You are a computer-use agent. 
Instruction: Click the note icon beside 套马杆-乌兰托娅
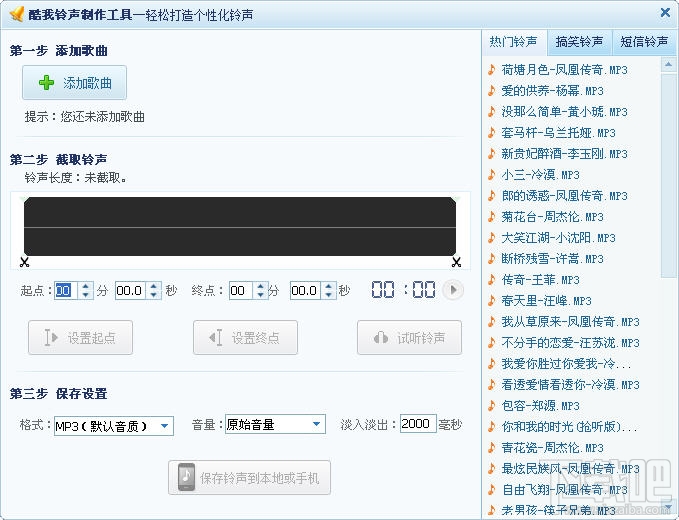(491, 132)
